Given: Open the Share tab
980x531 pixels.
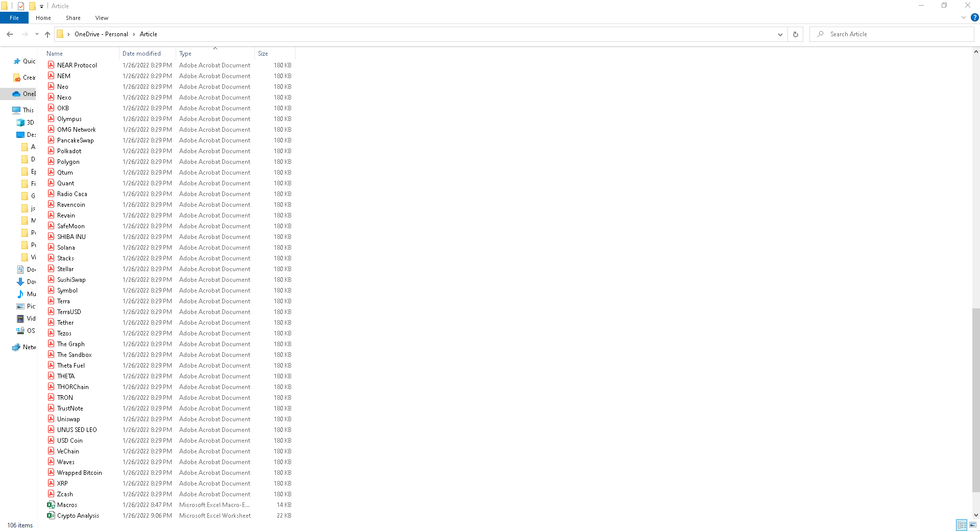Looking at the screenshot, I should 73,17.
